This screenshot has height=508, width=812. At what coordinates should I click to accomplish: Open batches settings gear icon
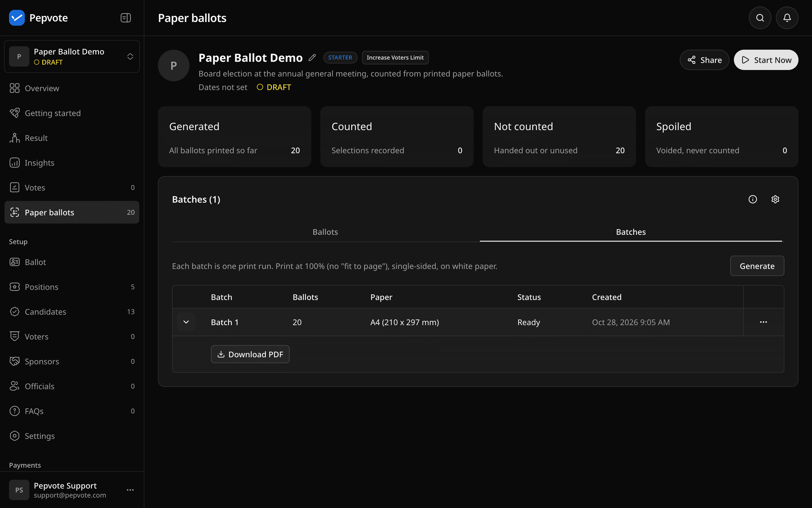775,199
